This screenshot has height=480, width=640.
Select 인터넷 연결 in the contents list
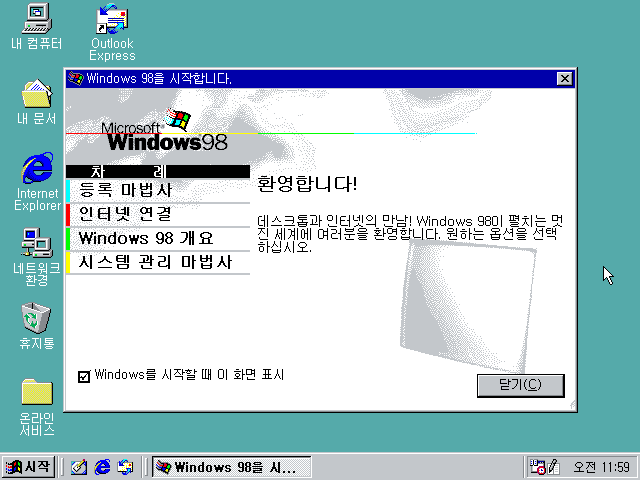click(x=158, y=214)
